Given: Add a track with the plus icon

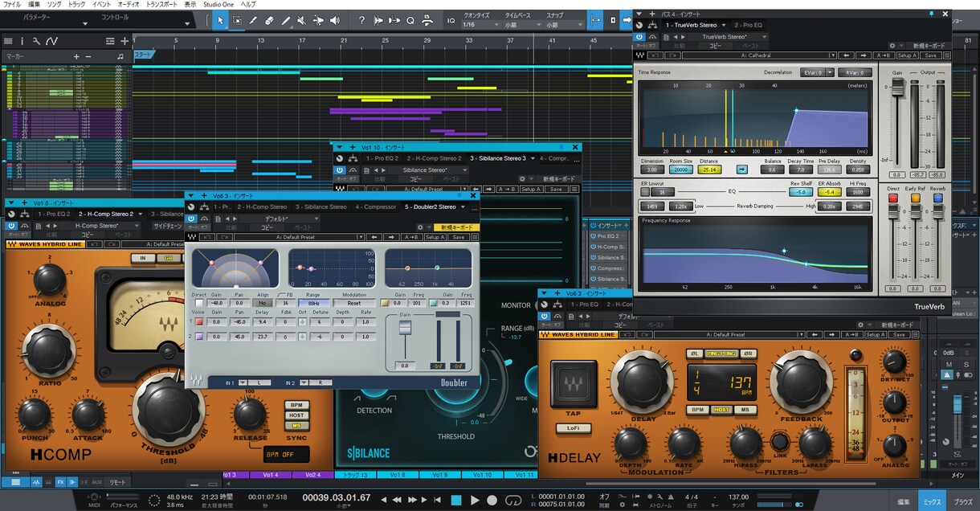Looking at the screenshot, I should point(125,41).
